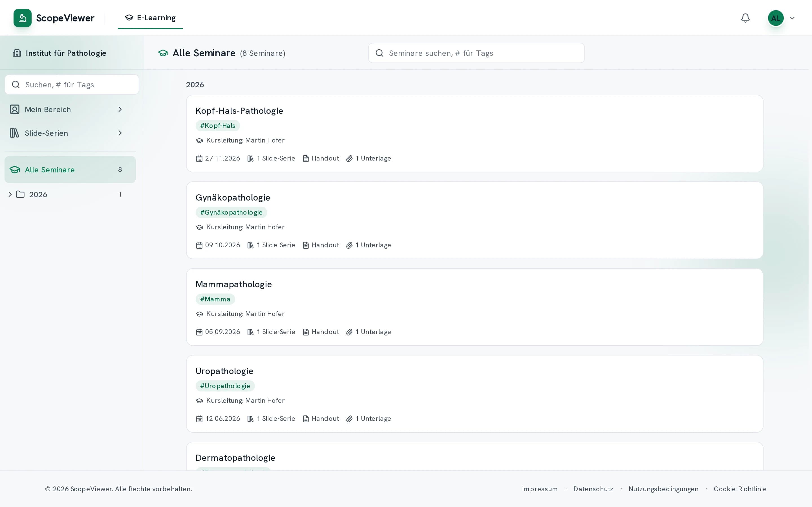This screenshot has height=507, width=812.
Task: Expand the Slide-Serien chevron
Action: click(120, 133)
